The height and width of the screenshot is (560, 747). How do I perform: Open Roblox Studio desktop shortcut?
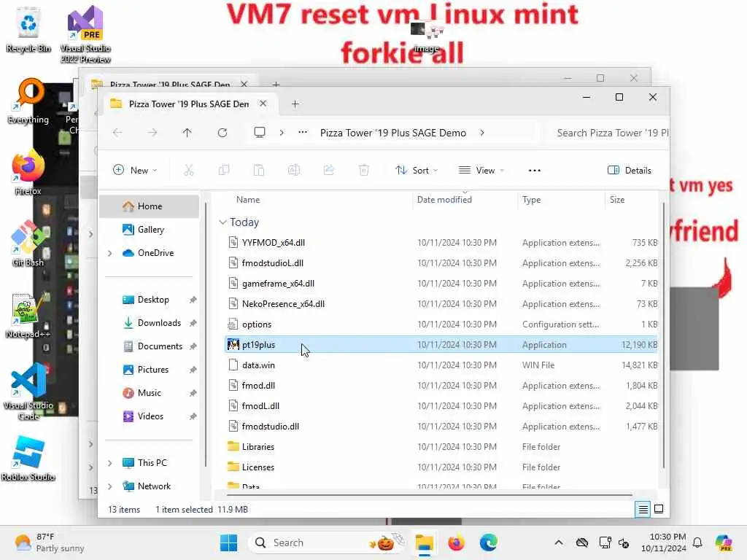pyautogui.click(x=28, y=458)
